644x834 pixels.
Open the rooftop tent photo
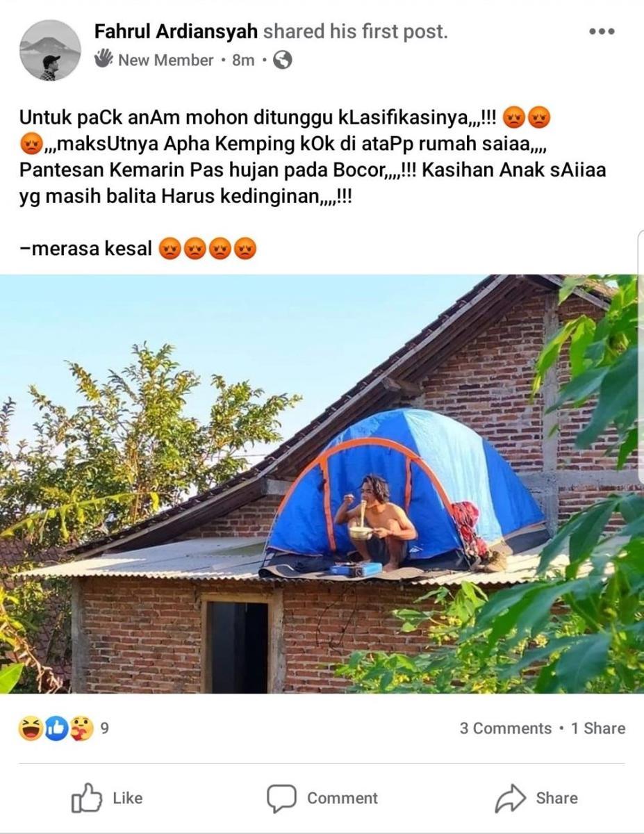coord(322,484)
